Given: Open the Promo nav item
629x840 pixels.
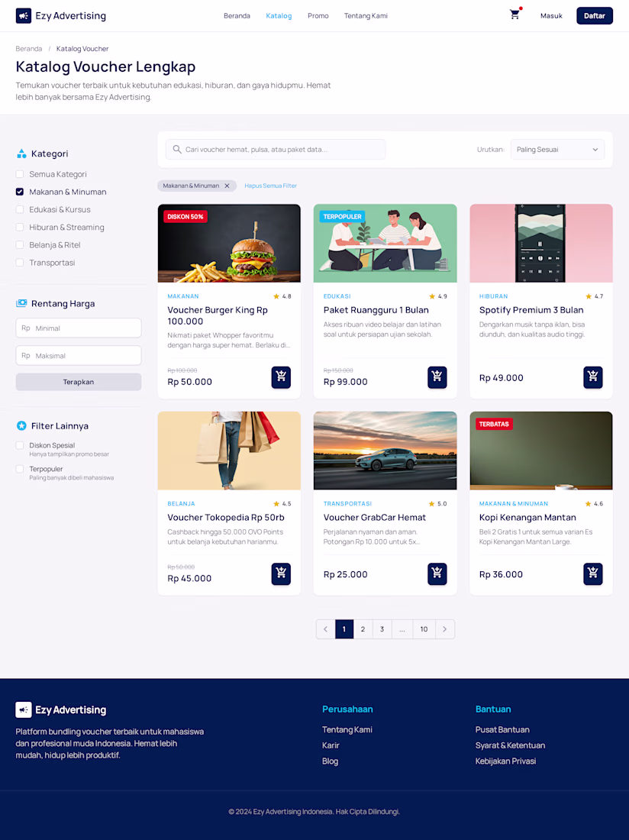Looking at the screenshot, I should (318, 15).
